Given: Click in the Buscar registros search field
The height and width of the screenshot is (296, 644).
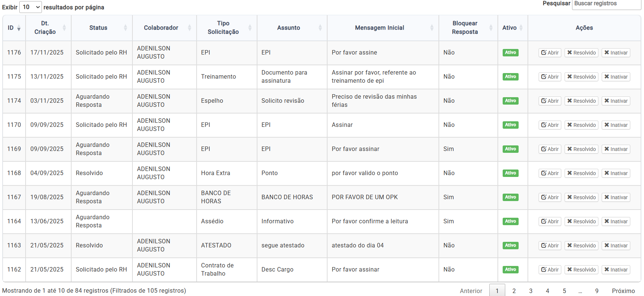Looking at the screenshot, I should coord(606,4).
